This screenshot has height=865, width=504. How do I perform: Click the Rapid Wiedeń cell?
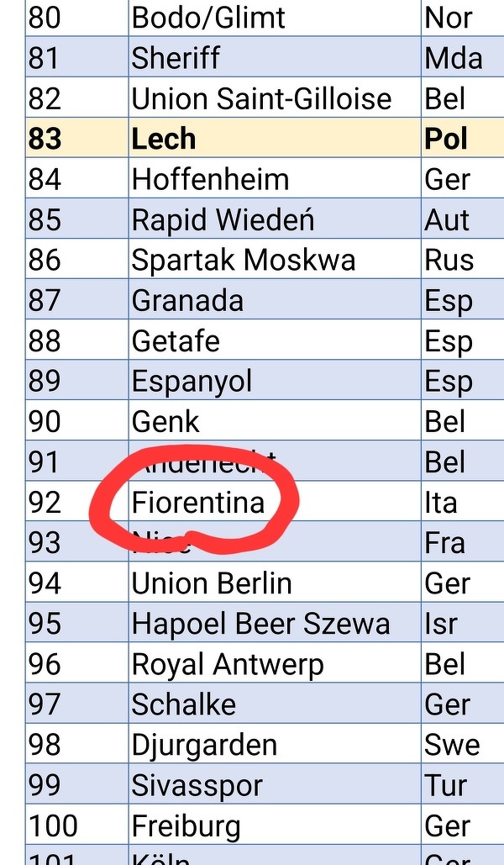click(223, 220)
